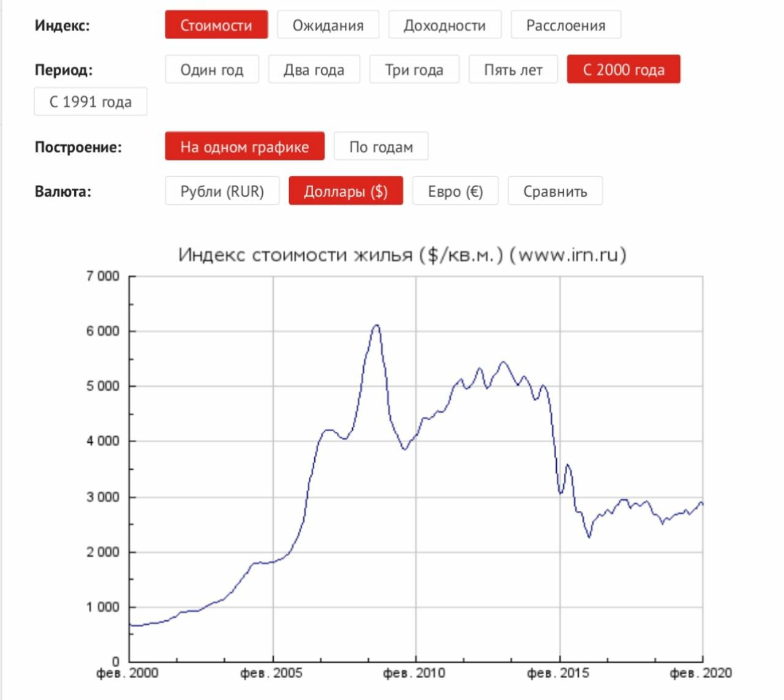The width and height of the screenshot is (784, 700).
Task: Choose the Доходности index option
Action: tap(445, 25)
